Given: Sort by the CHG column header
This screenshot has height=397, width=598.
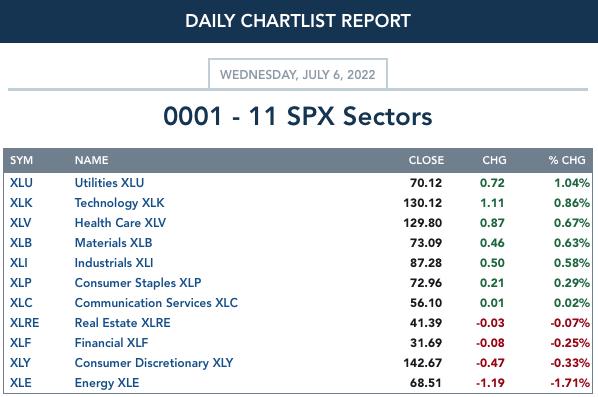Looking at the screenshot, I should tap(494, 160).
